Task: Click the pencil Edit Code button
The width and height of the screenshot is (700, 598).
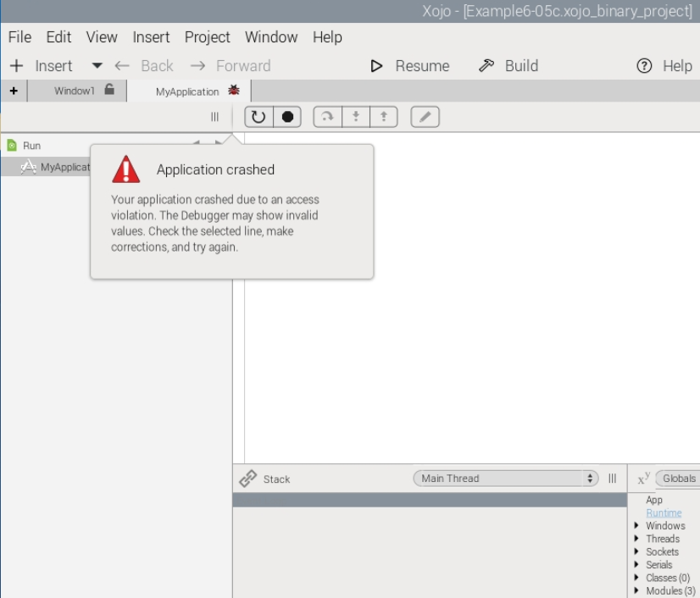Action: [425, 117]
